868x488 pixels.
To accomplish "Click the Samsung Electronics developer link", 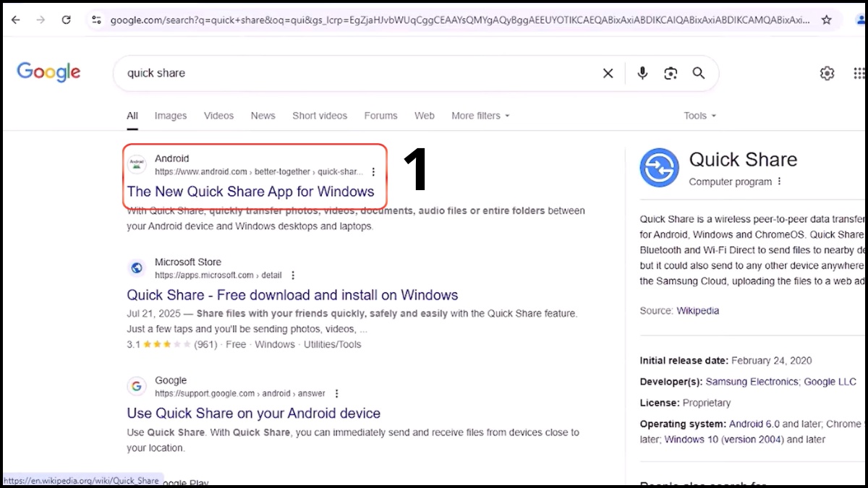I will (x=752, y=382).
